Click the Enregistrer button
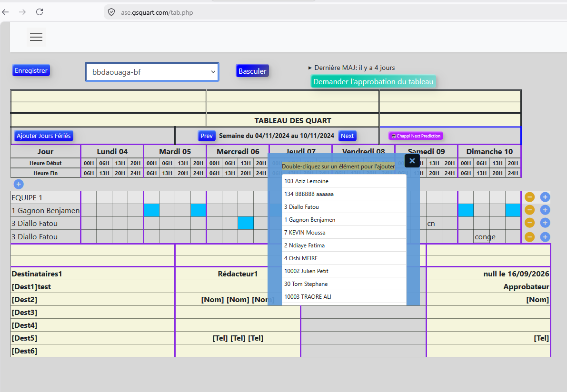 [x=31, y=70]
